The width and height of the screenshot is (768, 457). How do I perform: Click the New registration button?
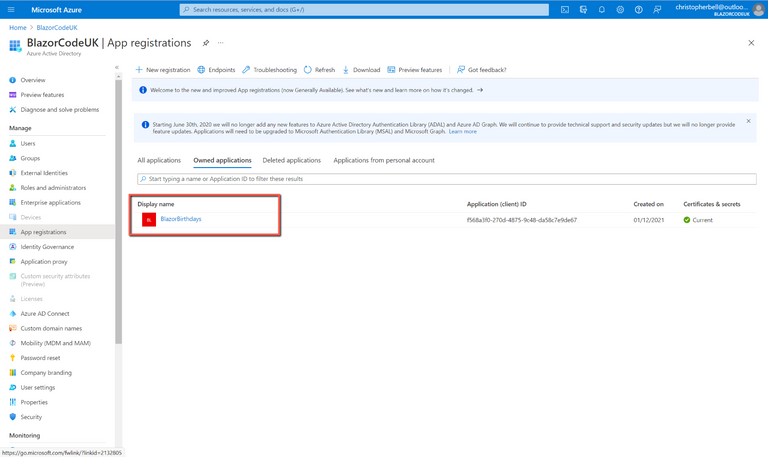click(163, 70)
